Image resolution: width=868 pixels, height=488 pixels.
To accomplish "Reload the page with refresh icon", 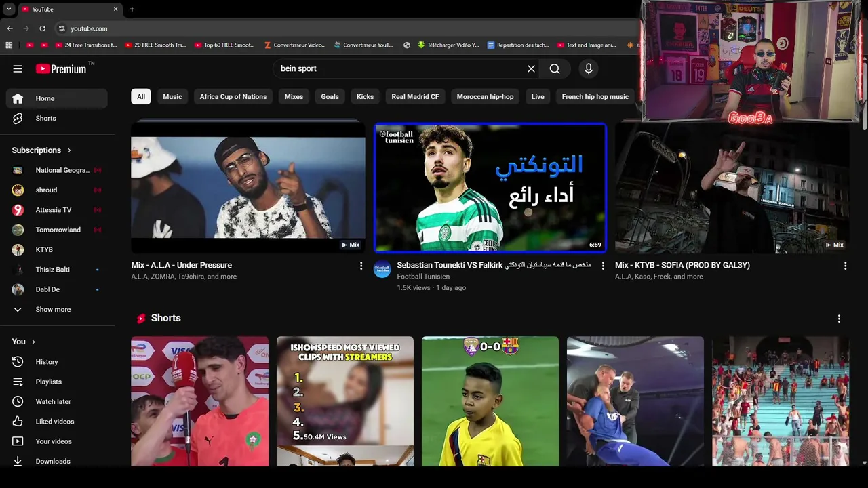I will pos(42,28).
